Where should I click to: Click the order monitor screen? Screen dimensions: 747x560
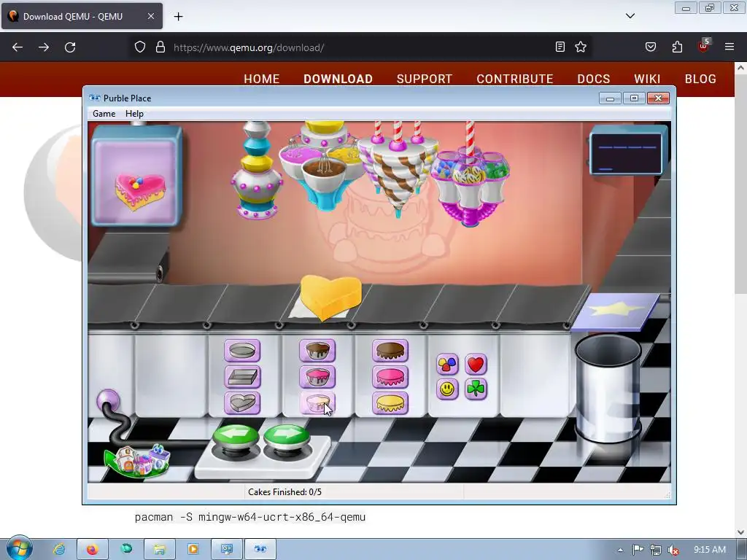[x=627, y=153]
